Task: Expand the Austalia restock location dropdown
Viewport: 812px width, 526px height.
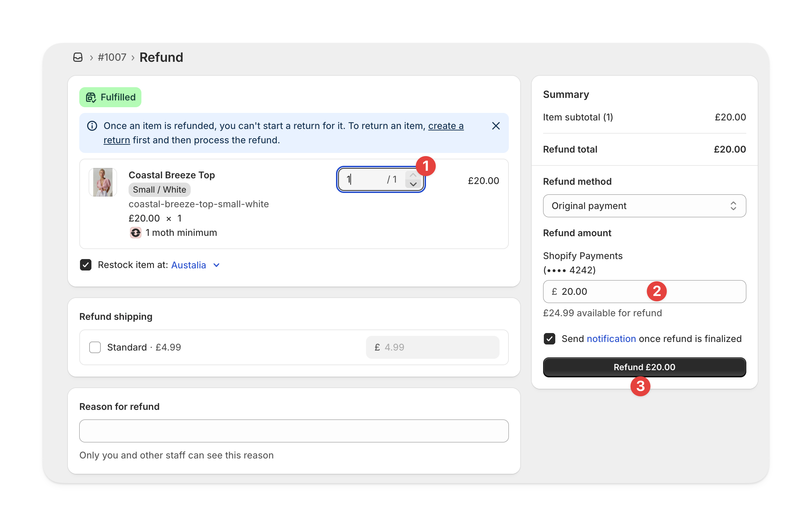Action: coord(189,265)
